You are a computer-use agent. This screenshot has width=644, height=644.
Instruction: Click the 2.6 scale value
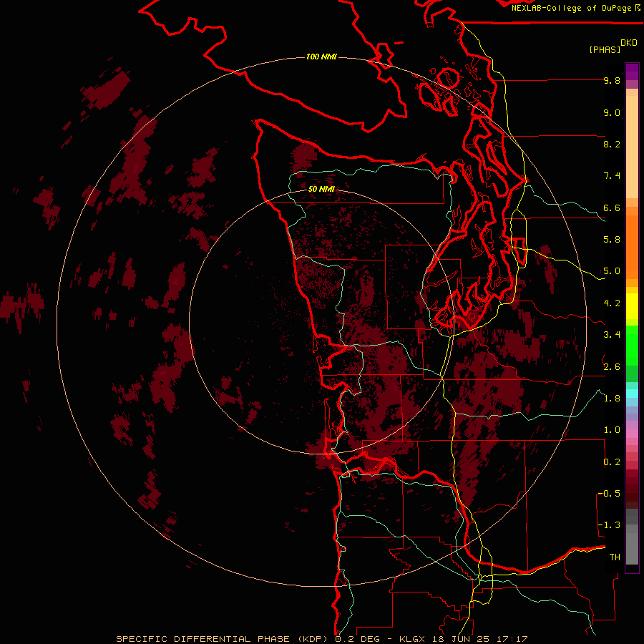coord(612,367)
